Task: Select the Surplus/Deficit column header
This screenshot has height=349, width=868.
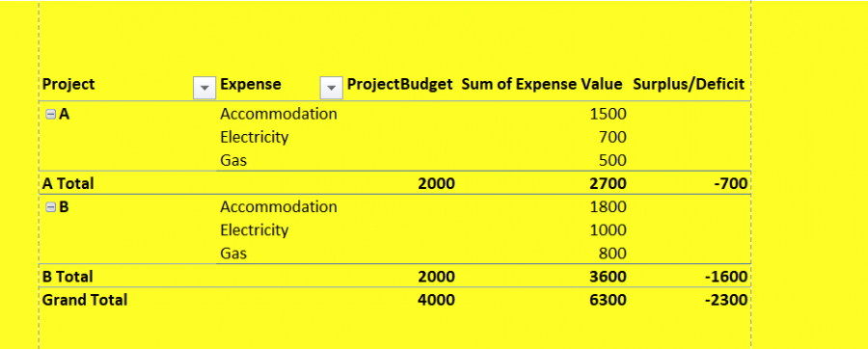Action: click(689, 84)
